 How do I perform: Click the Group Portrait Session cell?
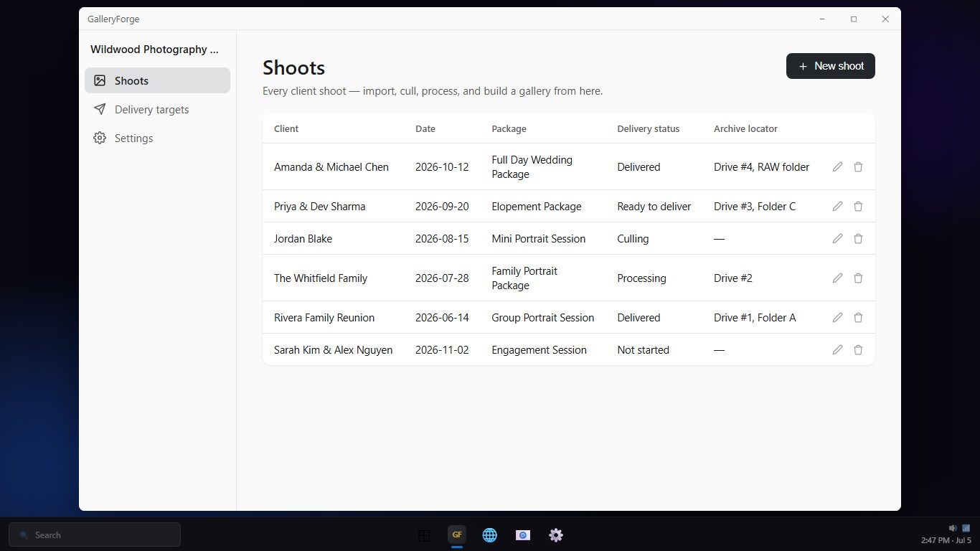[543, 317]
